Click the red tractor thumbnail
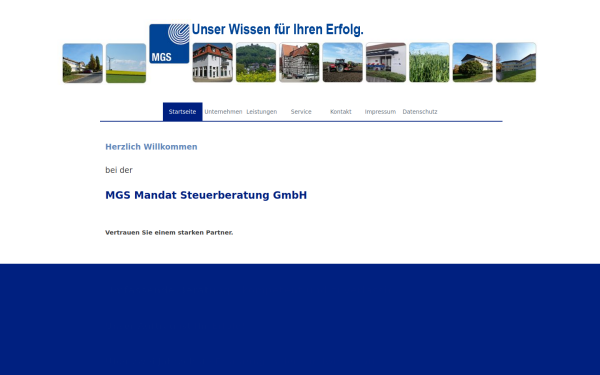600x375 pixels. pyautogui.click(x=342, y=62)
